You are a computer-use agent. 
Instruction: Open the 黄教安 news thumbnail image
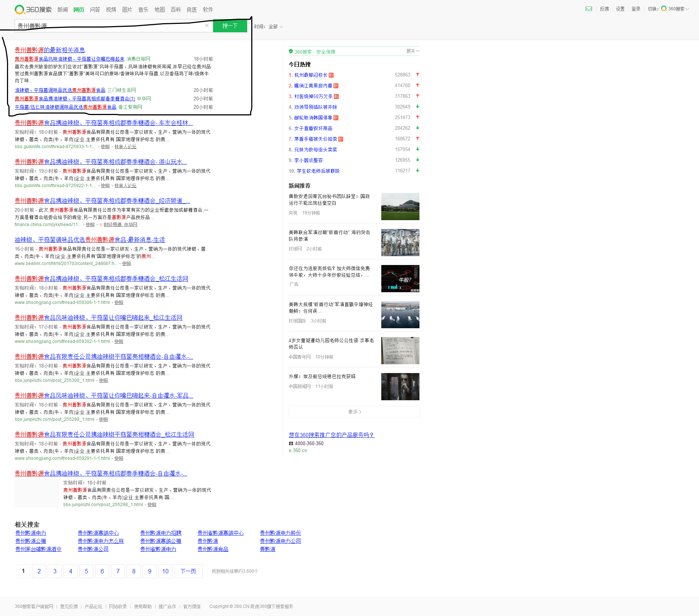(x=400, y=207)
